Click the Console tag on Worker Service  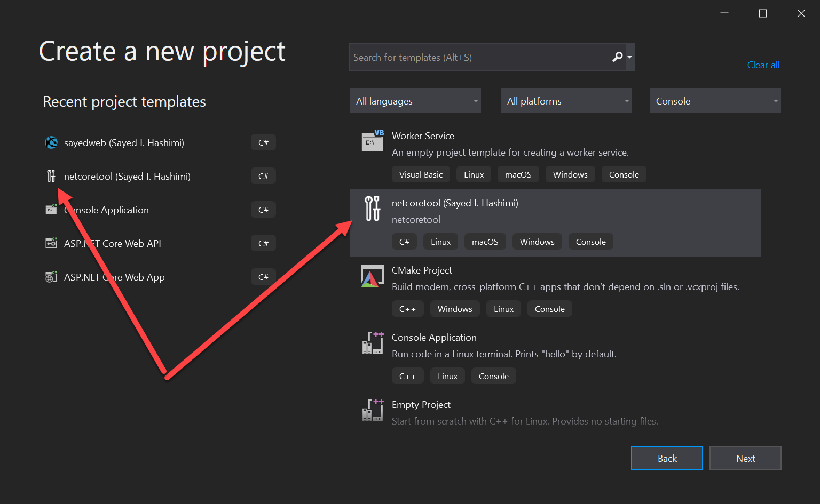[624, 174]
